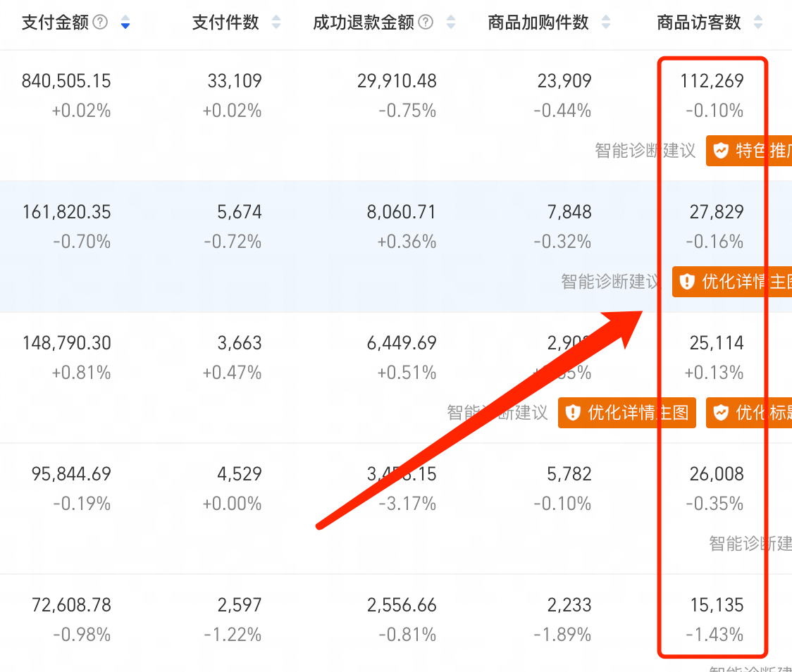Click the paid item count 5,674
The image size is (792, 672).
point(240,212)
